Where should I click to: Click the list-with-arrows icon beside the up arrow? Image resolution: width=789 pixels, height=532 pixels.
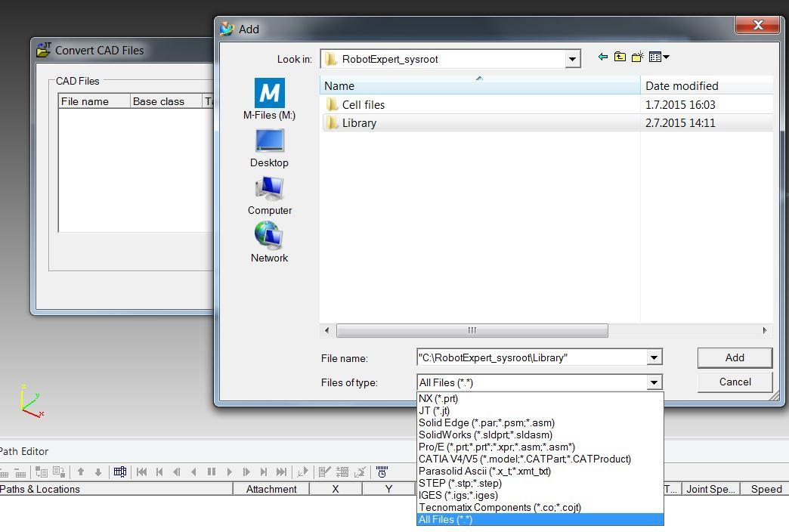pyautogui.click(x=59, y=472)
